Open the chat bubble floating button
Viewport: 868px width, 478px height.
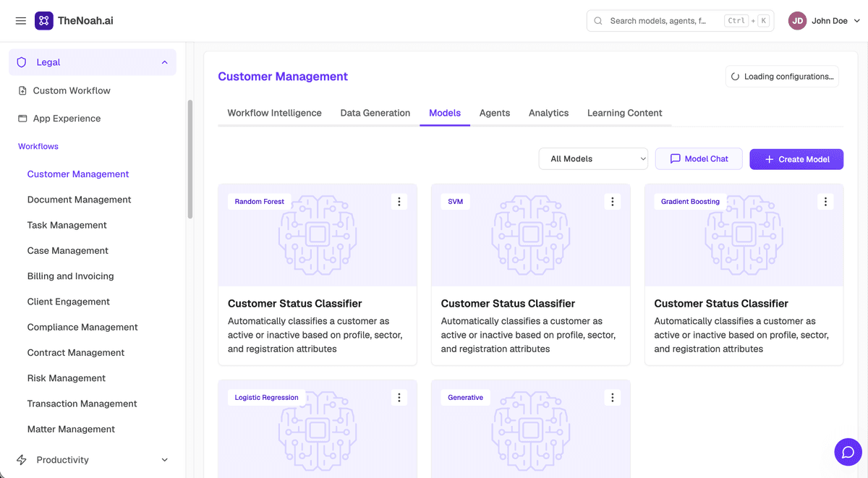tap(848, 452)
